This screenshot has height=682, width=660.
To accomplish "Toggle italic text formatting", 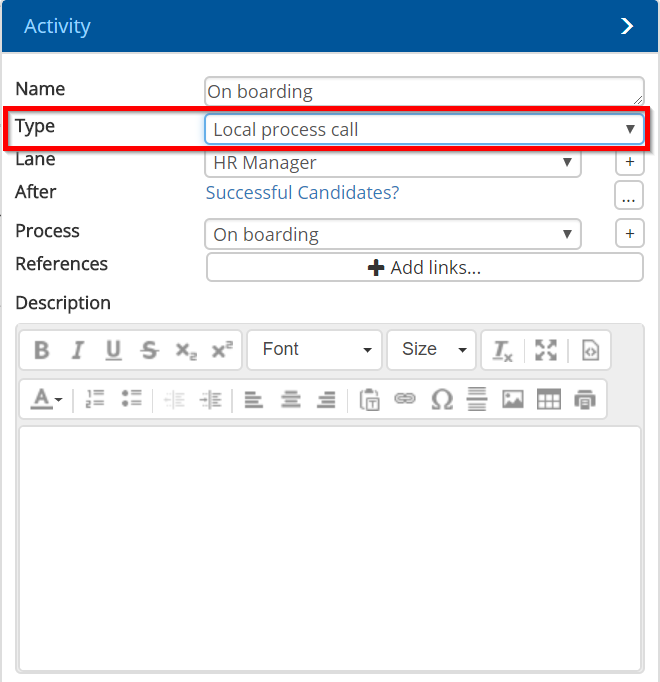I will pos(77,350).
